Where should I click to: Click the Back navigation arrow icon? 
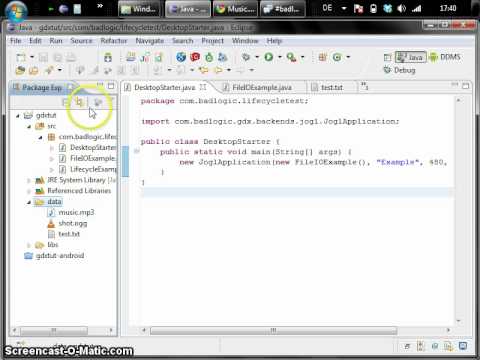[218, 70]
